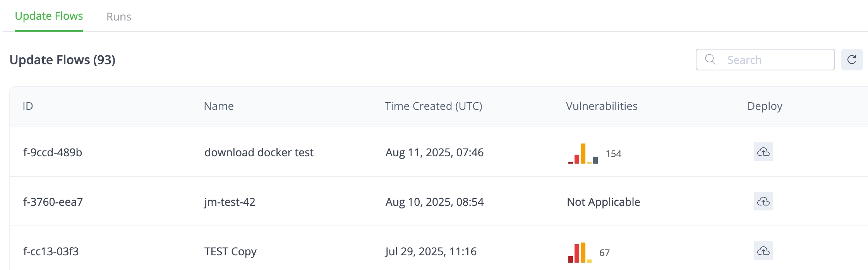Select the jm-test-42 flow name
This screenshot has height=270, width=868.
pos(230,202)
